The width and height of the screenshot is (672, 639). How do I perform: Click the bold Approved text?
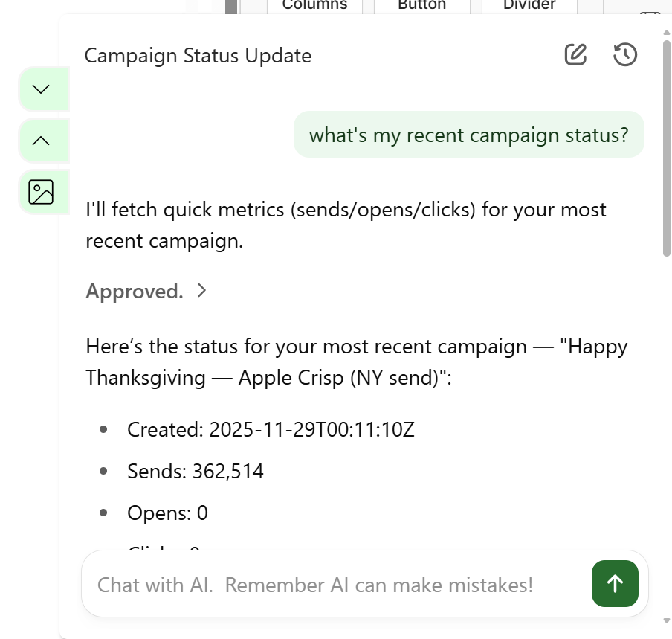[x=134, y=291]
